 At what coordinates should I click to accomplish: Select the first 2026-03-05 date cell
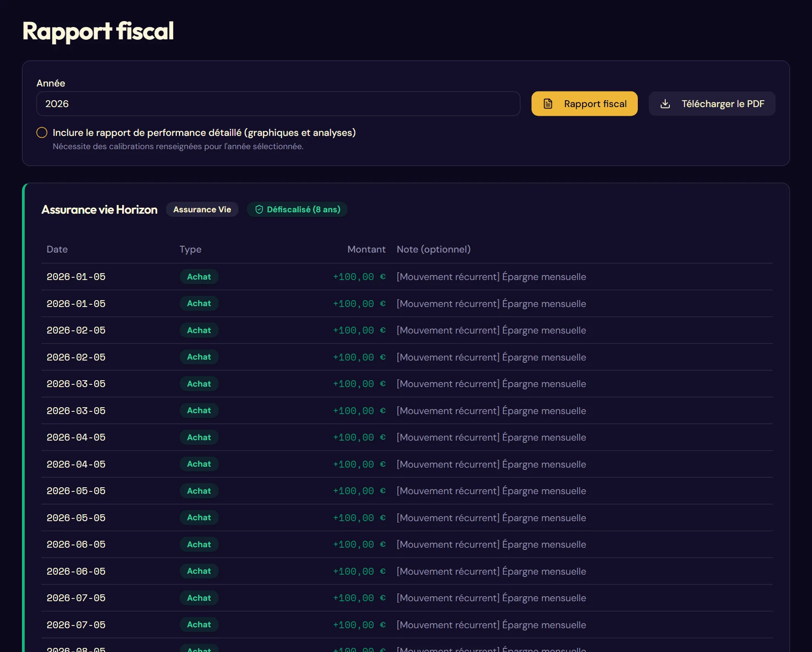pyautogui.click(x=76, y=384)
